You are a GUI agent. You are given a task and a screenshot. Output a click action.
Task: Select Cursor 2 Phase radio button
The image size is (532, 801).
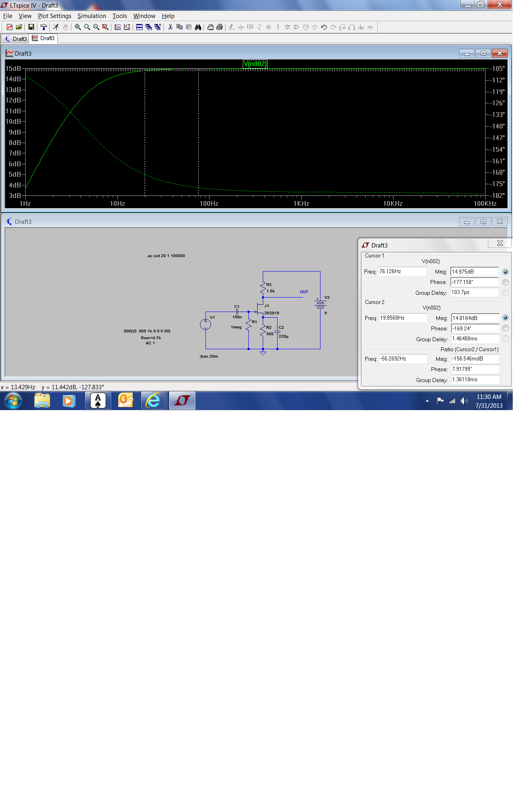[x=506, y=328]
